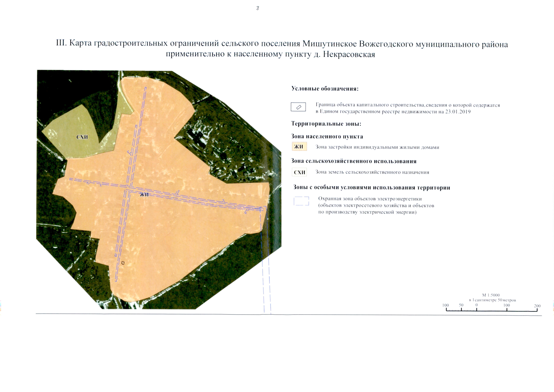The width and height of the screenshot is (554, 392).
Task: Click 'Зона сельскохозяйственного использования' heading
Action: coord(354,161)
